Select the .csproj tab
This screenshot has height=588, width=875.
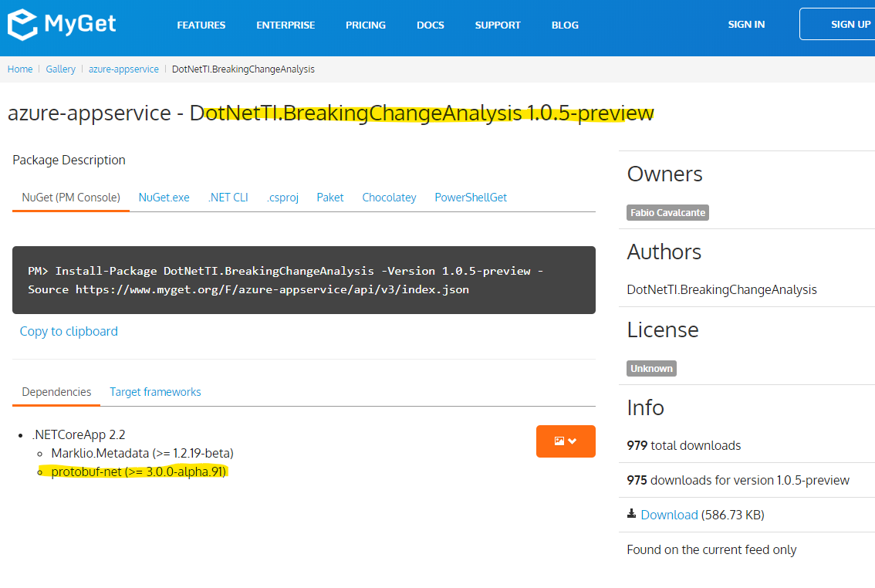pos(282,198)
